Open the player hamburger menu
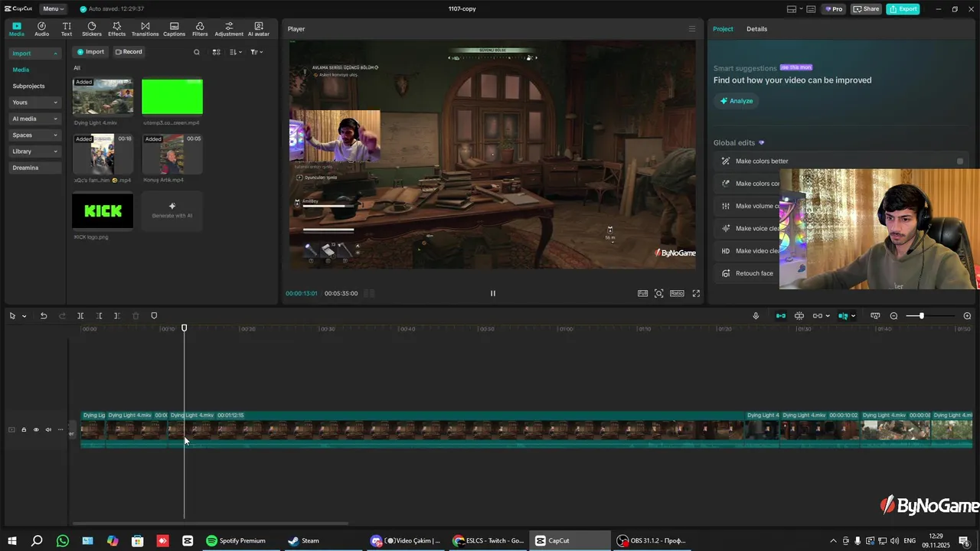The height and width of the screenshot is (551, 980). [692, 29]
